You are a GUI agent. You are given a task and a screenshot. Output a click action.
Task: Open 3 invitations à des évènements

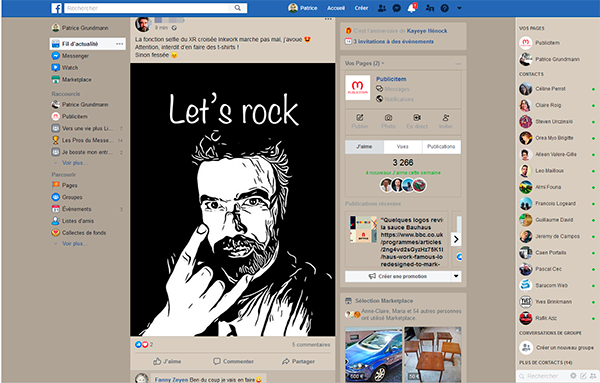click(393, 41)
